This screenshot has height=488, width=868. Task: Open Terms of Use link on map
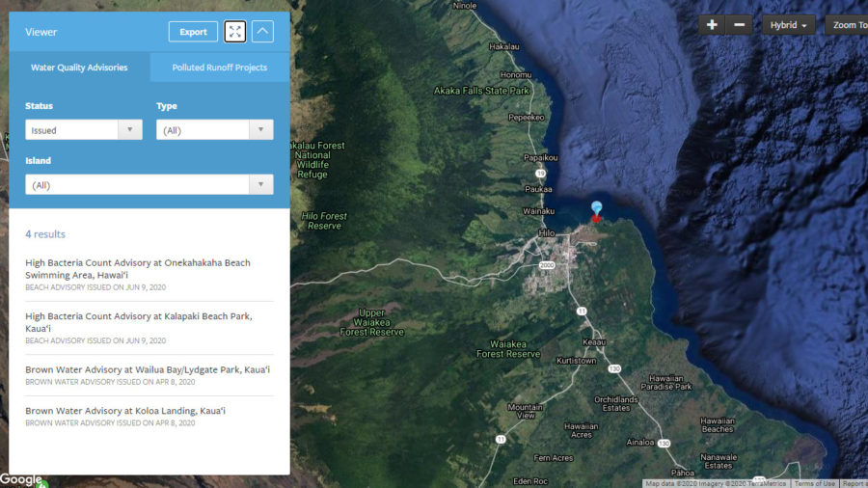pyautogui.click(x=814, y=483)
